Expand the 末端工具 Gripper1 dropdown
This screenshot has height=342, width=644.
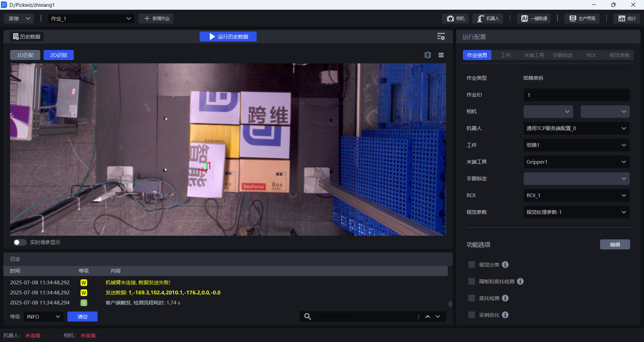tap(576, 162)
